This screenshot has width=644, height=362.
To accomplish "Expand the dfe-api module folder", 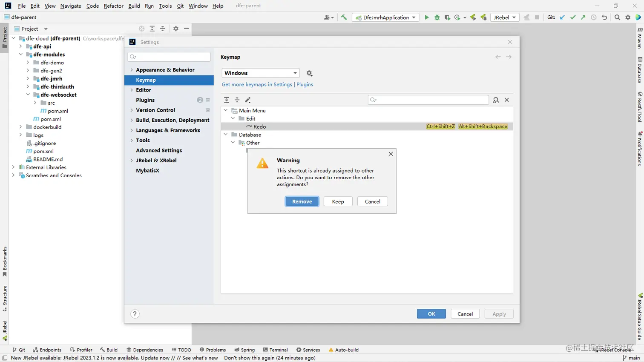I will pos(20,46).
